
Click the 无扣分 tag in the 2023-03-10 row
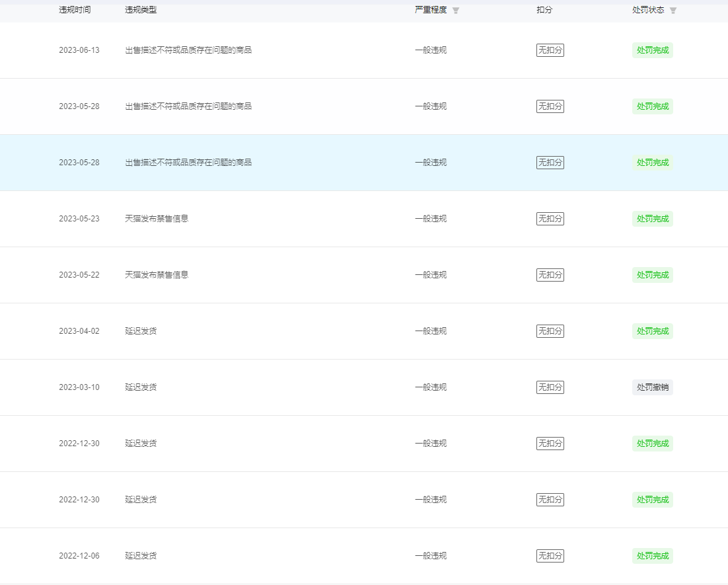pos(550,387)
